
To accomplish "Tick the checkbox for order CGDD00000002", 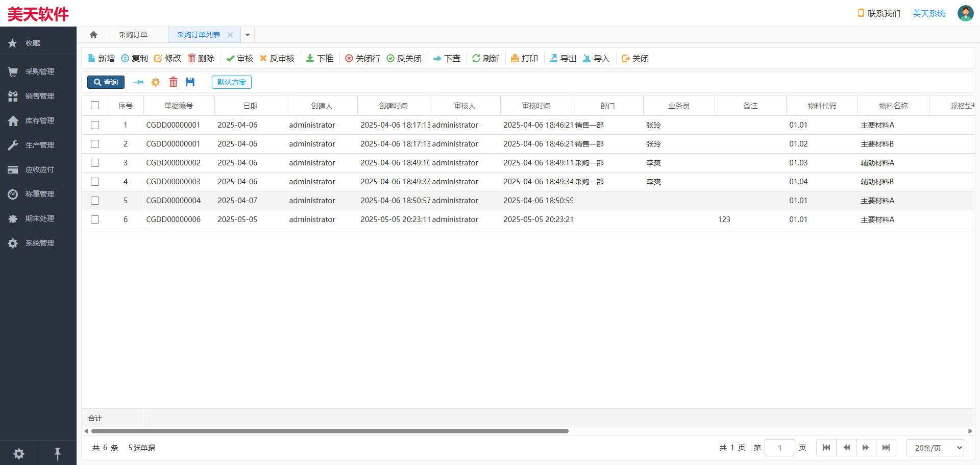I will (95, 162).
